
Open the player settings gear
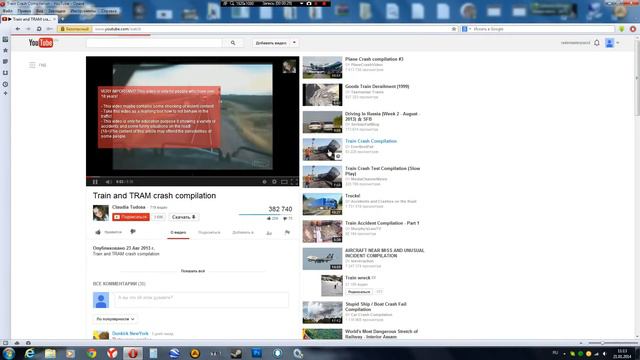click(274, 182)
